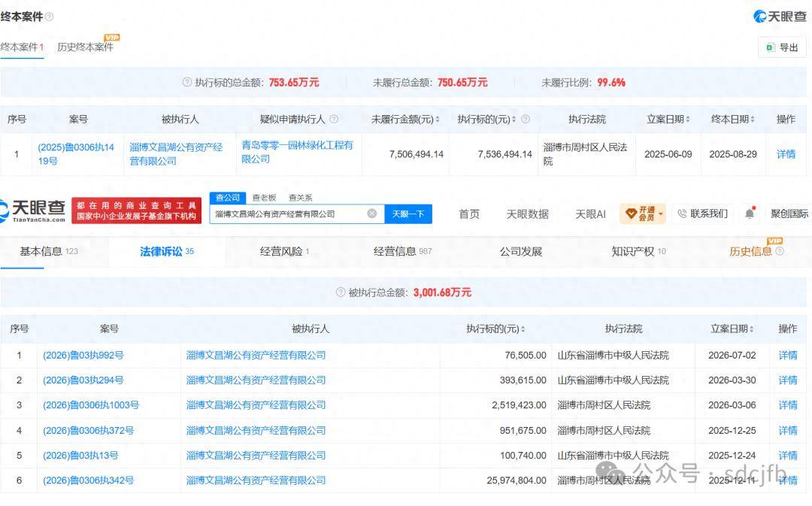Click the 2026-07-02 filing date cell
This screenshot has height=506, width=812.
point(732,356)
